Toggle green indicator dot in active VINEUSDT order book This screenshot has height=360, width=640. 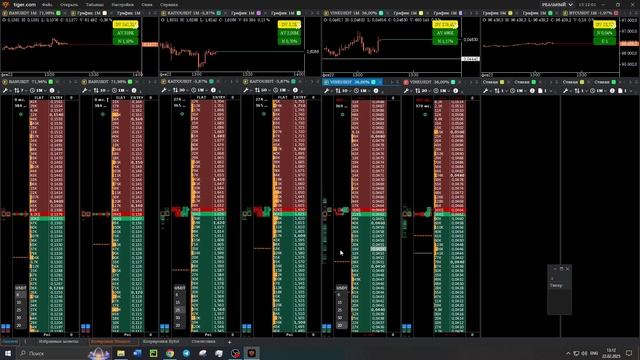pyautogui.click(x=342, y=114)
